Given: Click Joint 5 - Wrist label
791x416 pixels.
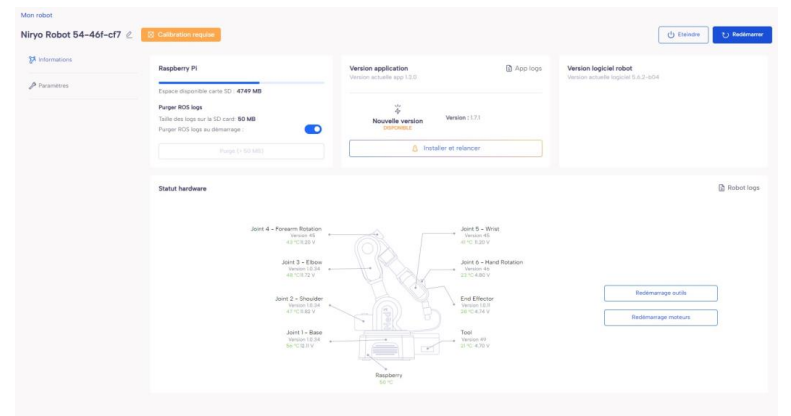Looking at the screenshot, I should [480, 229].
